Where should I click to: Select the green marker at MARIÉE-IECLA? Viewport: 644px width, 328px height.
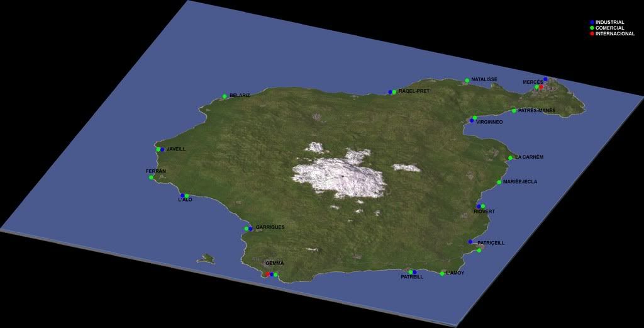click(x=499, y=183)
